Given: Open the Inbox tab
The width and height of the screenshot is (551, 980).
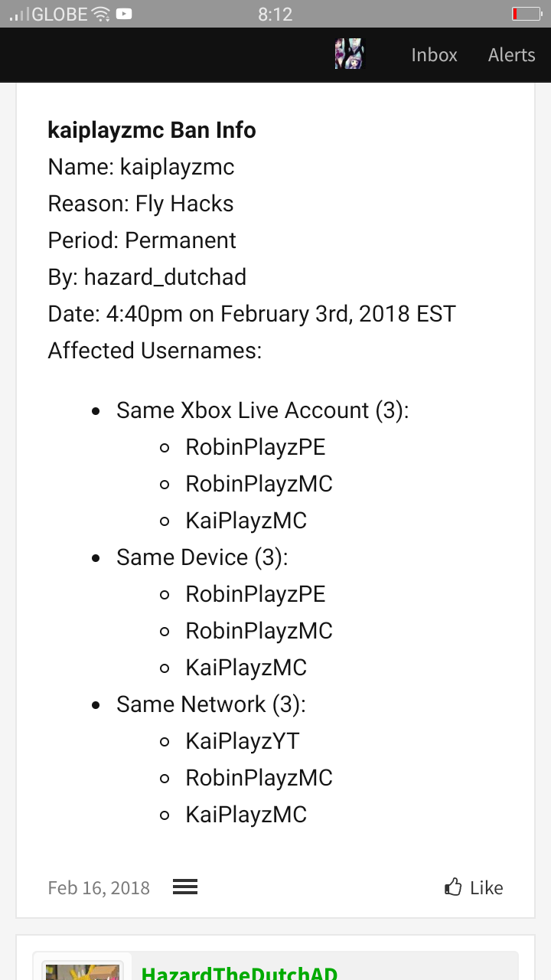Looking at the screenshot, I should pyautogui.click(x=434, y=55).
